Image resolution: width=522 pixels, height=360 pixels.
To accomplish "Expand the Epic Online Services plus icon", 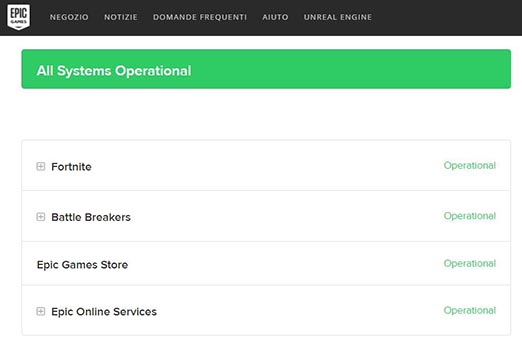I will pyautogui.click(x=41, y=311).
